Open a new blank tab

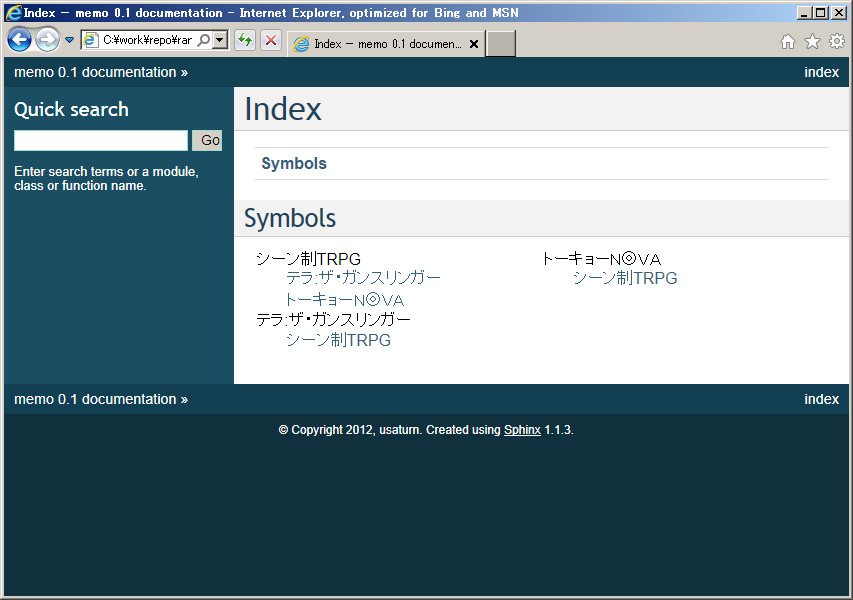pyautogui.click(x=501, y=44)
